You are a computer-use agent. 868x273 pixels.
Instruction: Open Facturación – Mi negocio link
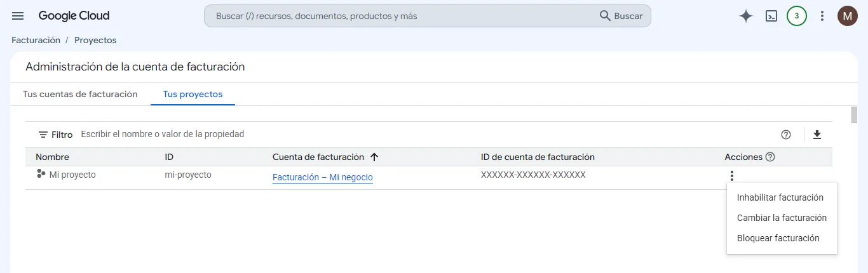tap(323, 178)
